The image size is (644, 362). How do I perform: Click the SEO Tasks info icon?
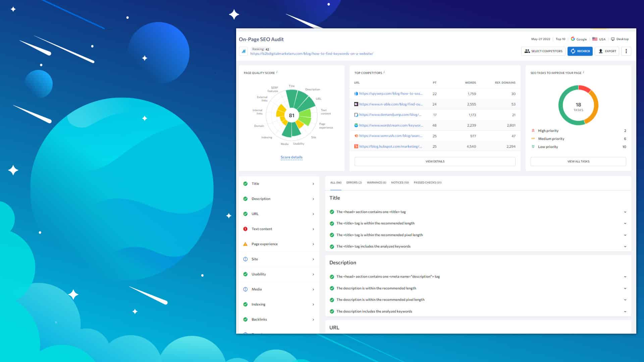click(x=584, y=72)
